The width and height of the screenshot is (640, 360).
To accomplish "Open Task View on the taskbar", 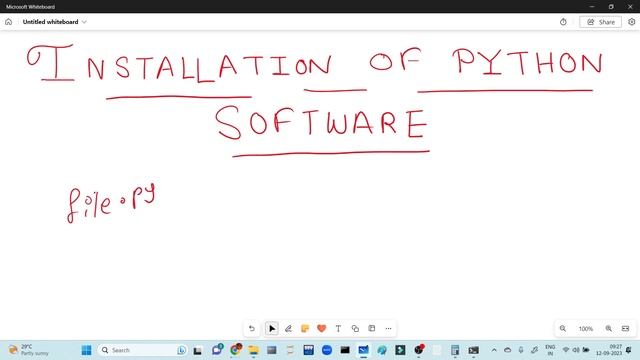I will point(198,350).
